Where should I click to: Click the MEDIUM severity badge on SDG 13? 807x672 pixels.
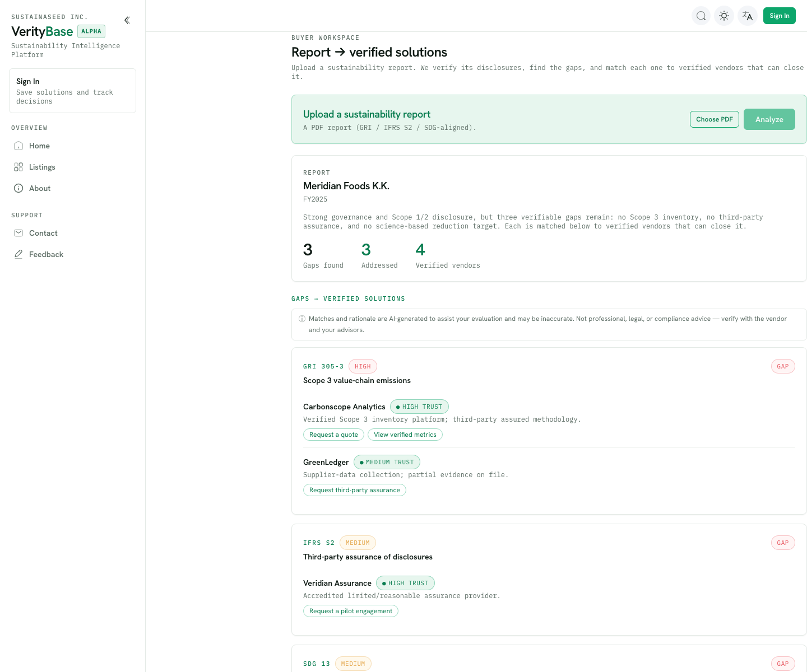point(353,664)
